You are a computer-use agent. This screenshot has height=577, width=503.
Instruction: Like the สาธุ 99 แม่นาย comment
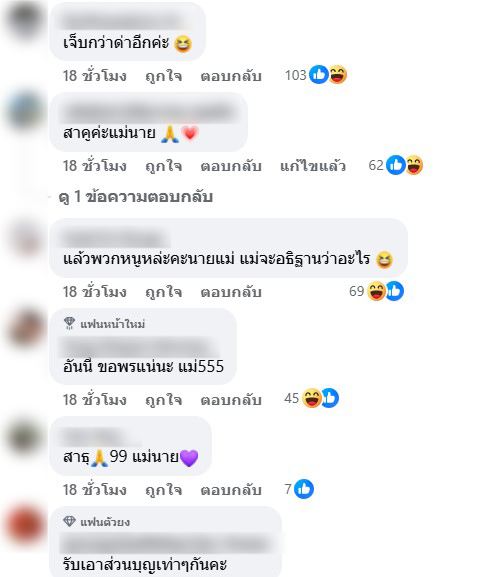coord(163,490)
